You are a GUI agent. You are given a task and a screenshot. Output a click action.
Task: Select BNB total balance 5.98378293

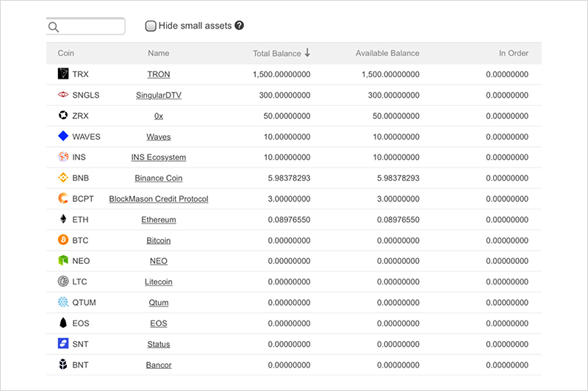pyautogui.click(x=289, y=178)
